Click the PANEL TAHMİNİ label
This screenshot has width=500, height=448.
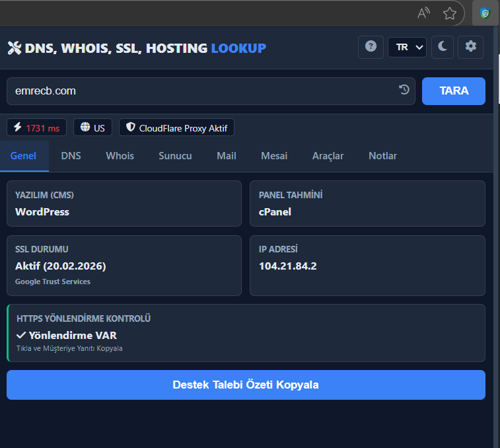(291, 195)
